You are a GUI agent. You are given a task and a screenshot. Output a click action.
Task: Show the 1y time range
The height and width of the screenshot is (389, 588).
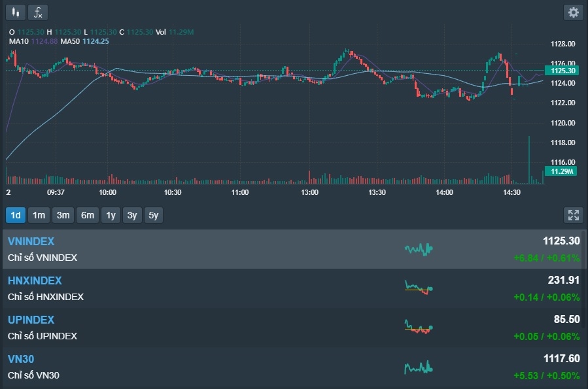click(x=111, y=215)
